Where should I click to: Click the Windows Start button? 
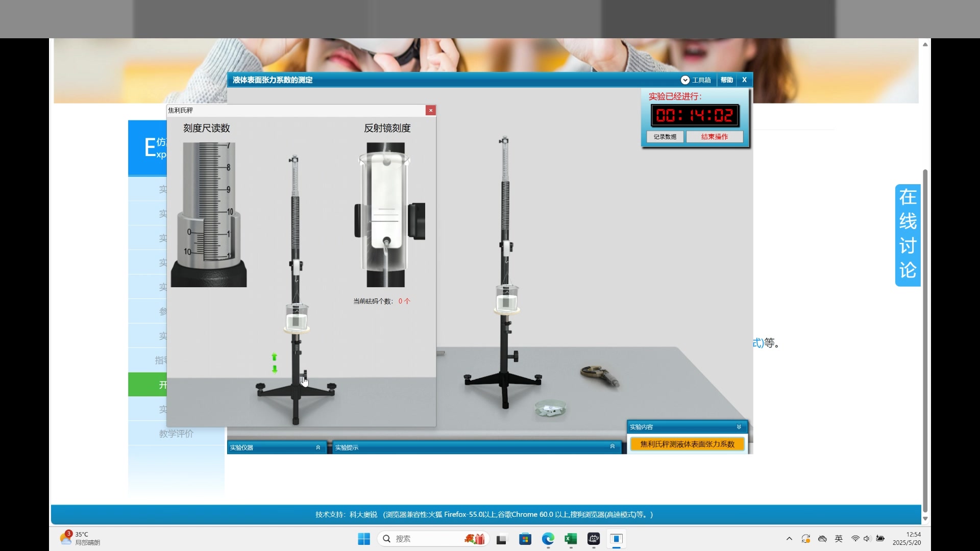tap(363, 539)
